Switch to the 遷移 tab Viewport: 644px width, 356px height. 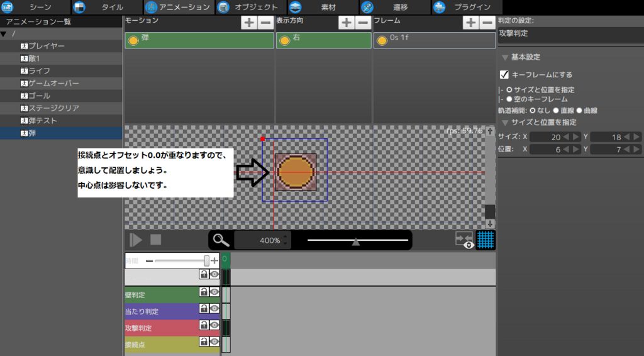click(395, 7)
